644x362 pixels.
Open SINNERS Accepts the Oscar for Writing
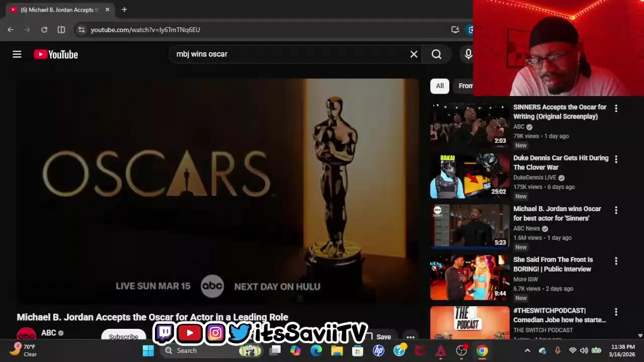(559, 112)
